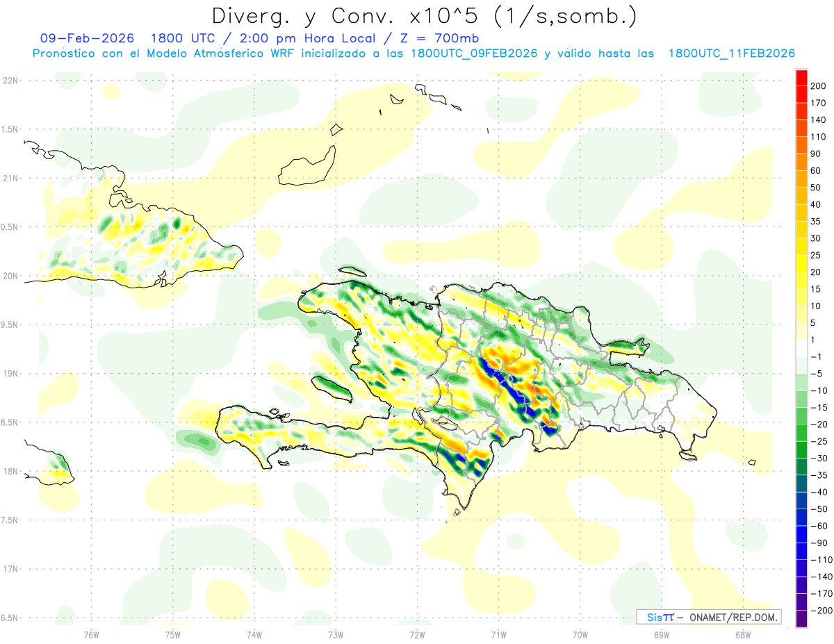Image resolution: width=834 pixels, height=644 pixels.
Task: Click the '17N' latitude label
Action: 10,569
